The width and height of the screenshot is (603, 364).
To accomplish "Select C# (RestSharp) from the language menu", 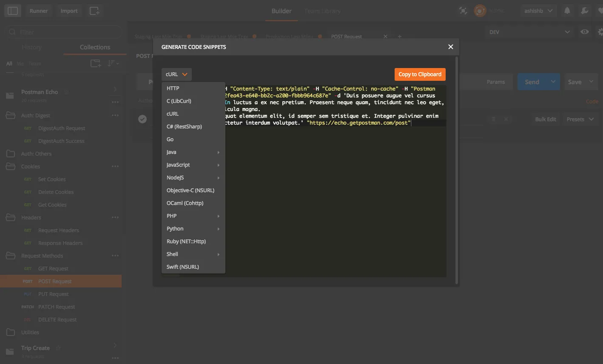I will (x=193, y=127).
